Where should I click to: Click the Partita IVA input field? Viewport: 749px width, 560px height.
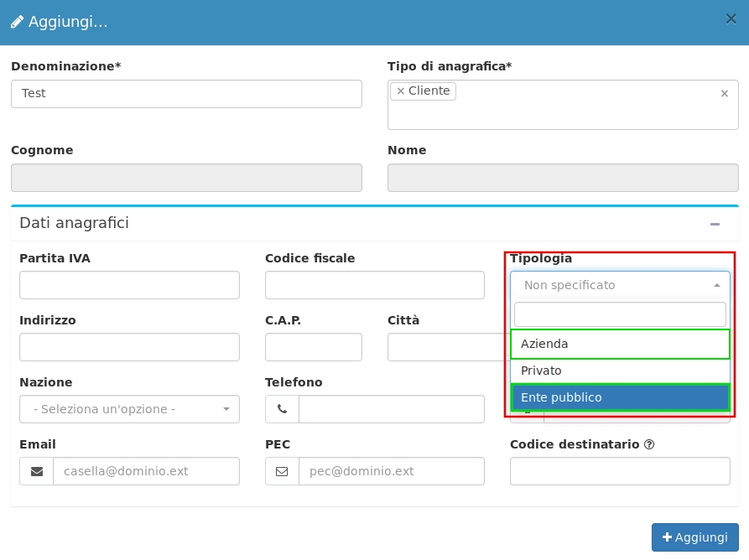129,285
